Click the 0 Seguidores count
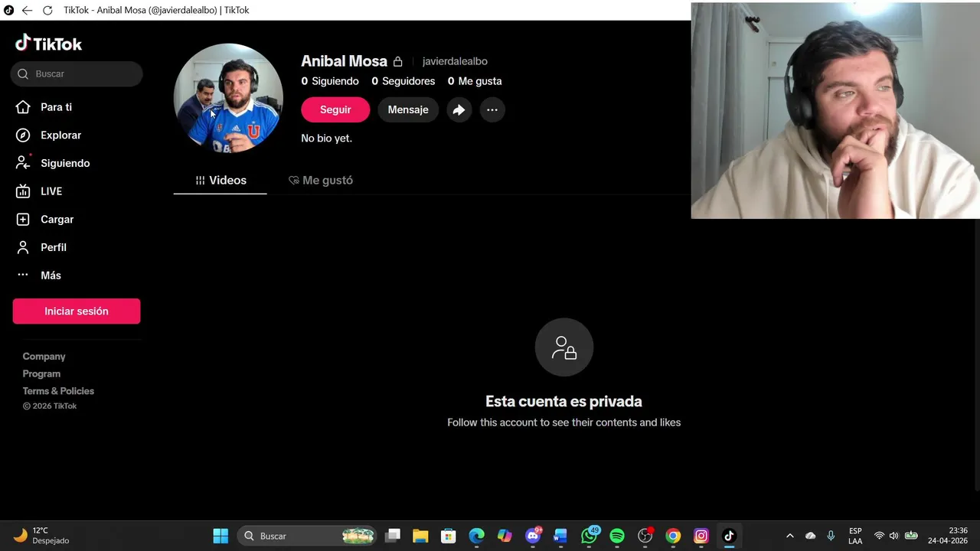Image resolution: width=980 pixels, height=551 pixels. pos(403,81)
